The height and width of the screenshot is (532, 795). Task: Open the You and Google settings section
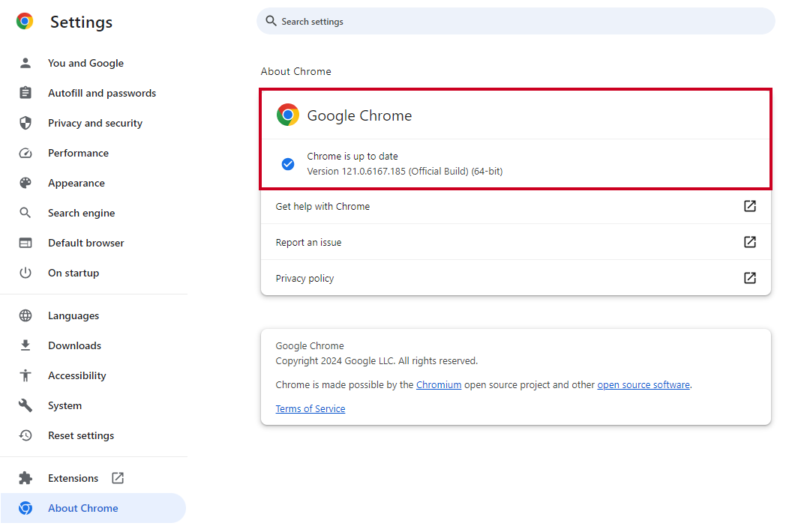pyautogui.click(x=93, y=63)
